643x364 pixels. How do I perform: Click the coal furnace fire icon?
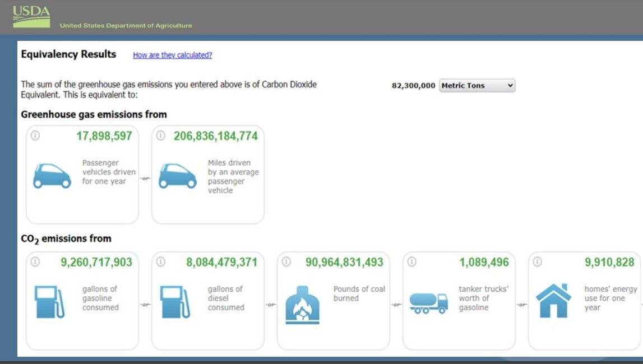(302, 305)
